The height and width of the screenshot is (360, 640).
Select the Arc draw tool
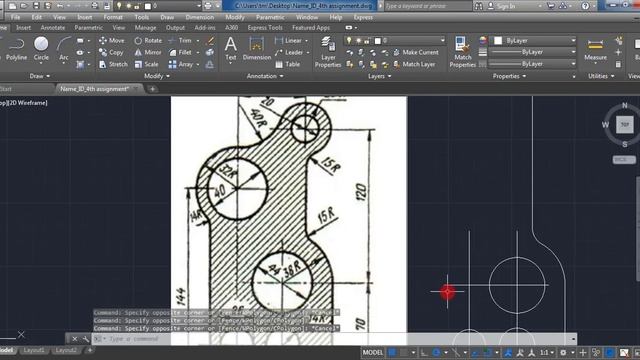[x=64, y=49]
